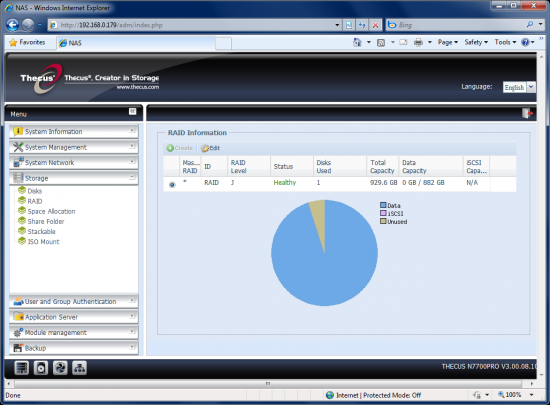
Task: Click the Status column header
Action: 291,167
